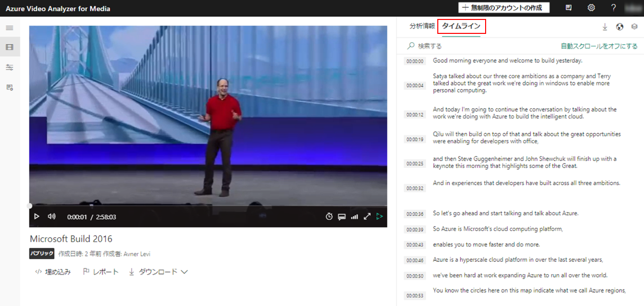Click the magnifier search icon

pos(411,46)
